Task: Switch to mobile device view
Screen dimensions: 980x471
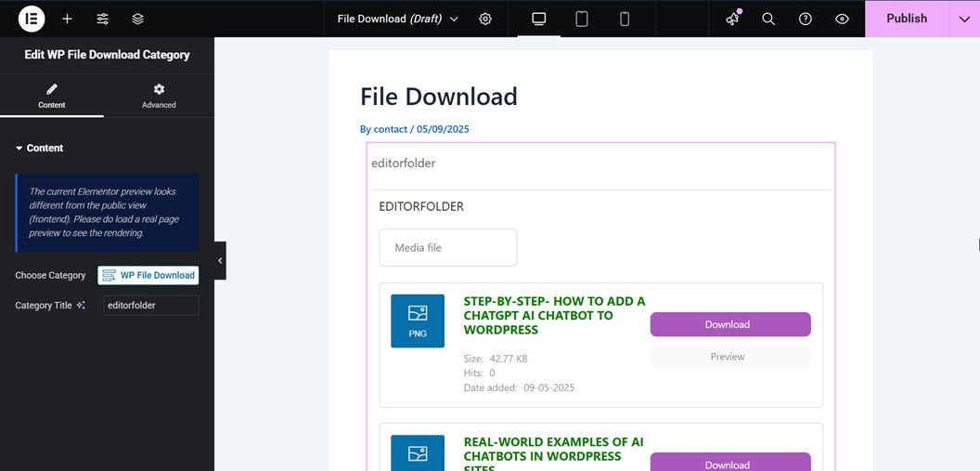Action: point(625,19)
